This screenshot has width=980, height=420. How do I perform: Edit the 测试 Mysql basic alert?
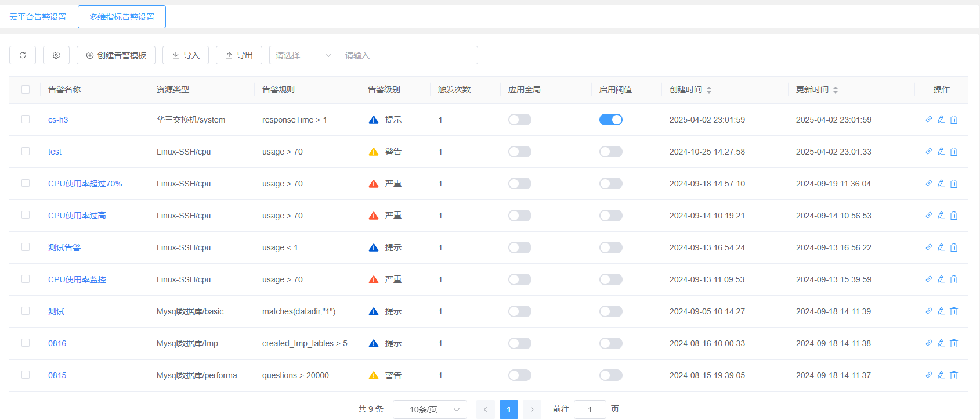(x=941, y=311)
